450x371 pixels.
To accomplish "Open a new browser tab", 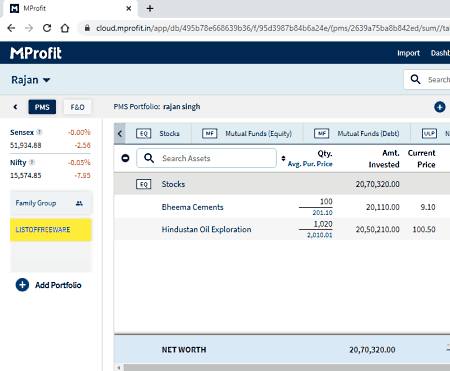I will click(150, 8).
